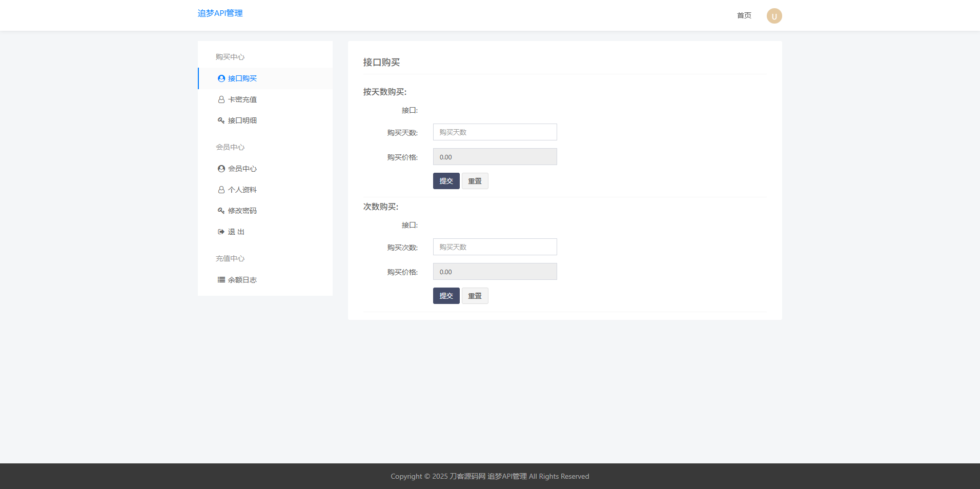Submit the 按天数购买 form via 提交
This screenshot has height=489, width=980.
(446, 180)
